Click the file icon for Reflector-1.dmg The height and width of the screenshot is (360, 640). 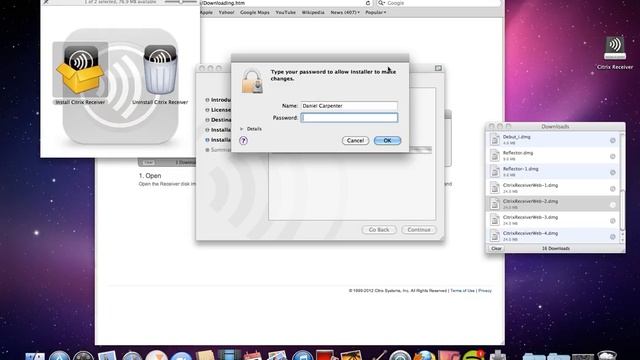(x=495, y=171)
